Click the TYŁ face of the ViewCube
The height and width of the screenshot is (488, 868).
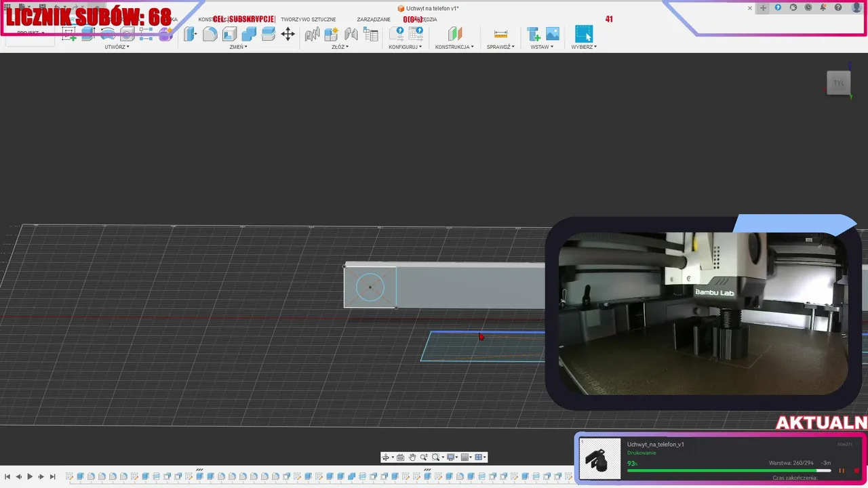839,83
